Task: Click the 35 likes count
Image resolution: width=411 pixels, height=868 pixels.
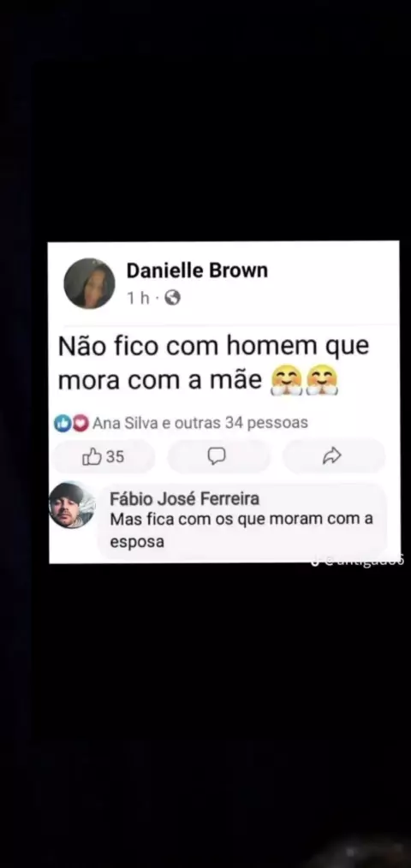Action: tap(116, 457)
